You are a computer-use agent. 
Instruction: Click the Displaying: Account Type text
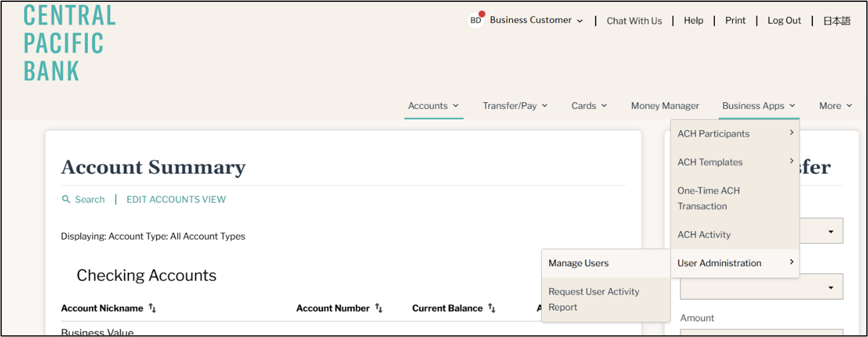pyautogui.click(x=153, y=237)
